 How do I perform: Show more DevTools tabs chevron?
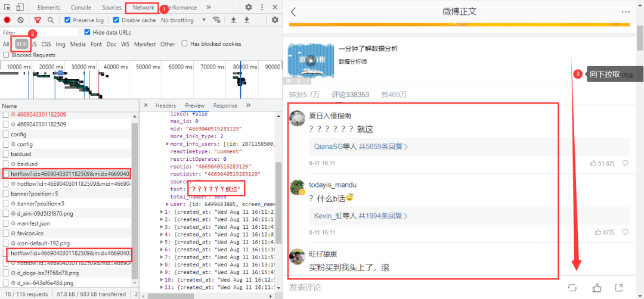(209, 7)
